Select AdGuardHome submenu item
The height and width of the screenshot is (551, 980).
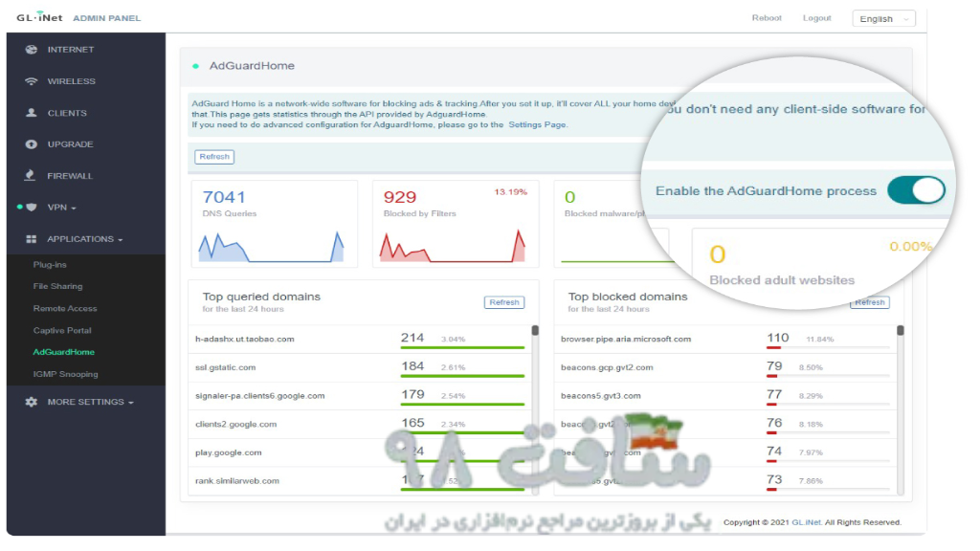coord(64,352)
